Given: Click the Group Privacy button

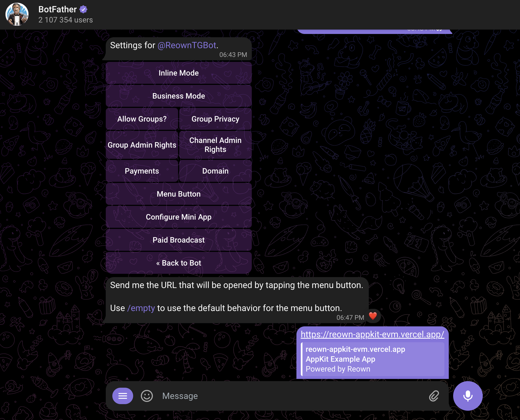Looking at the screenshot, I should pyautogui.click(x=215, y=119).
